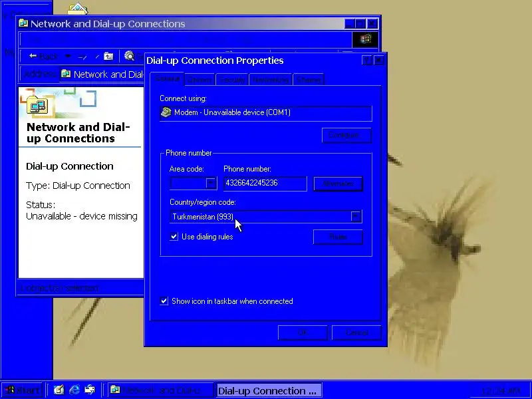Switch to the Options tab

[x=199, y=80]
